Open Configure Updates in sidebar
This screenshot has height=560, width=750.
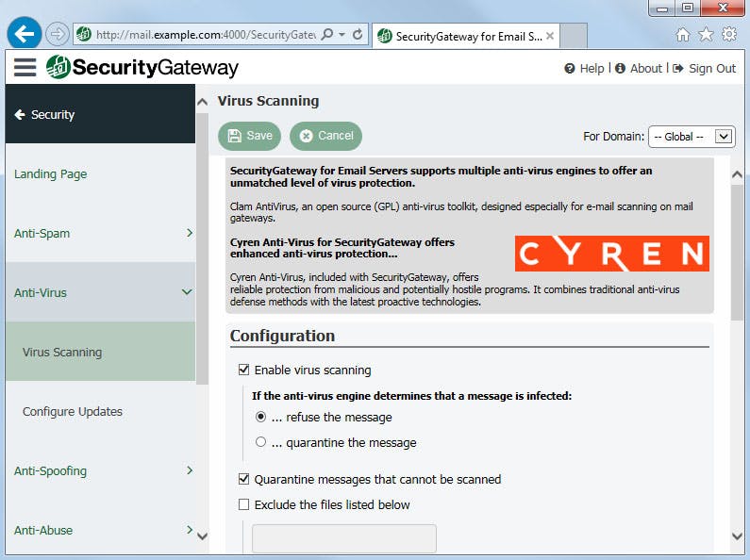click(100, 411)
